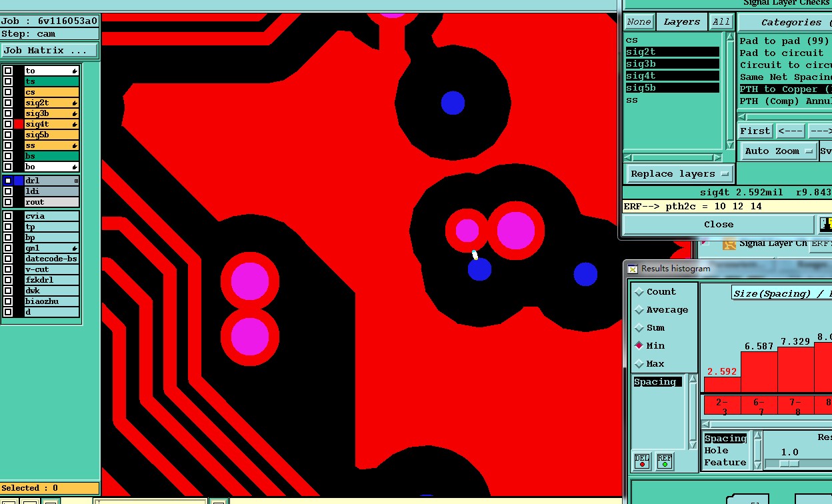Viewport: 832px width, 504px height.
Task: Click the Categories header
Action: 787,22
